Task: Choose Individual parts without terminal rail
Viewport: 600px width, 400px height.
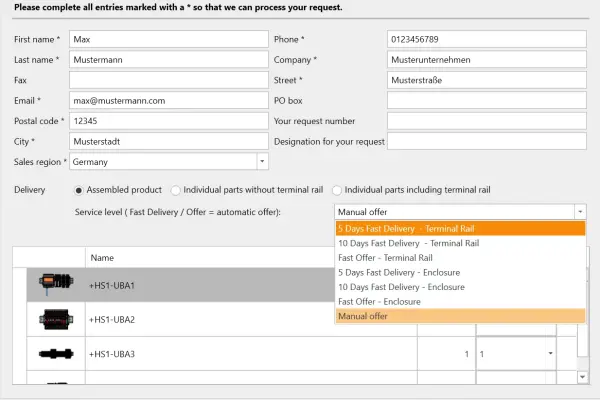Action: (x=176, y=190)
